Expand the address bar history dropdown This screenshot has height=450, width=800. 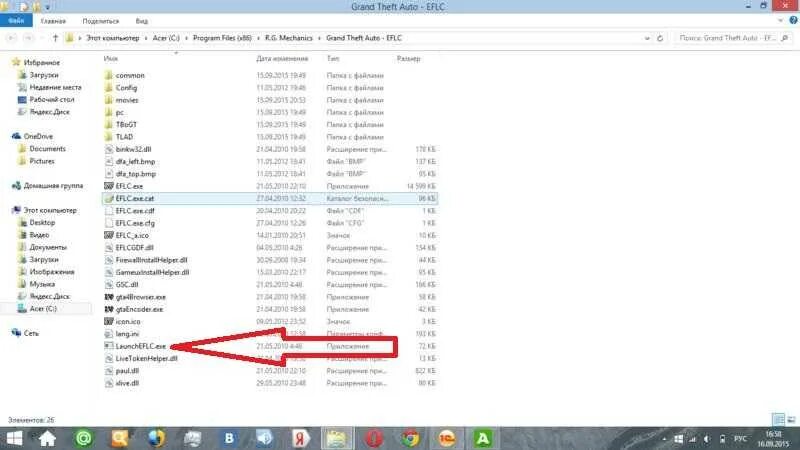pyautogui.click(x=647, y=38)
